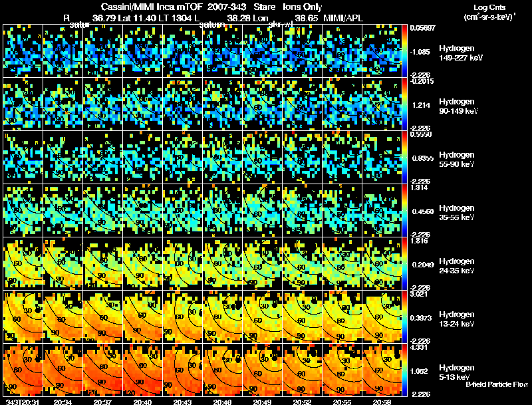Click the '0.05697' color scale value
Image resolution: width=532 pixels, height=405 pixels.
pyautogui.click(x=422, y=28)
